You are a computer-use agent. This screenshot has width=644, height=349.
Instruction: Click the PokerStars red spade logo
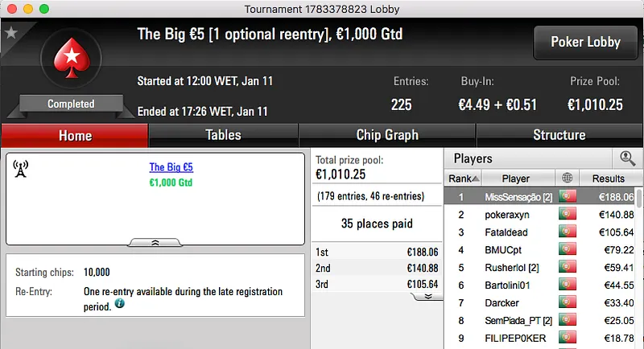point(71,60)
